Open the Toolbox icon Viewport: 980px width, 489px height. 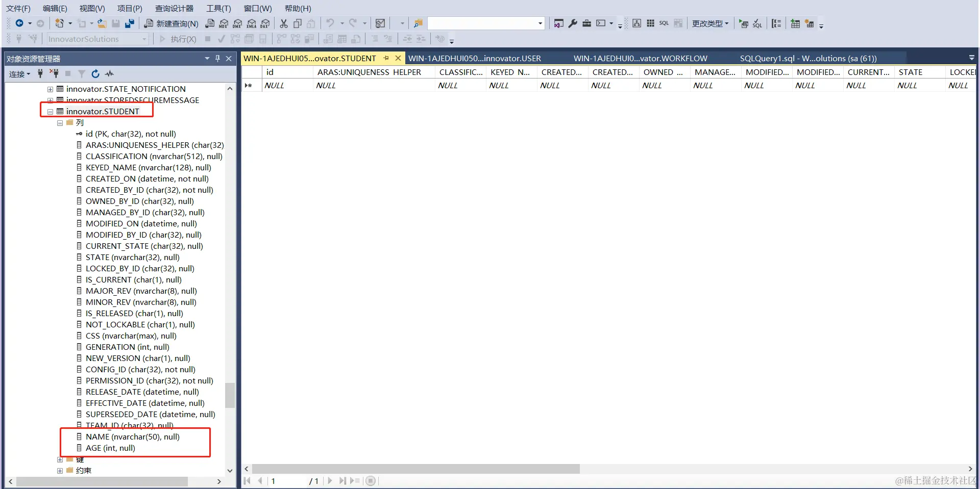(x=586, y=23)
